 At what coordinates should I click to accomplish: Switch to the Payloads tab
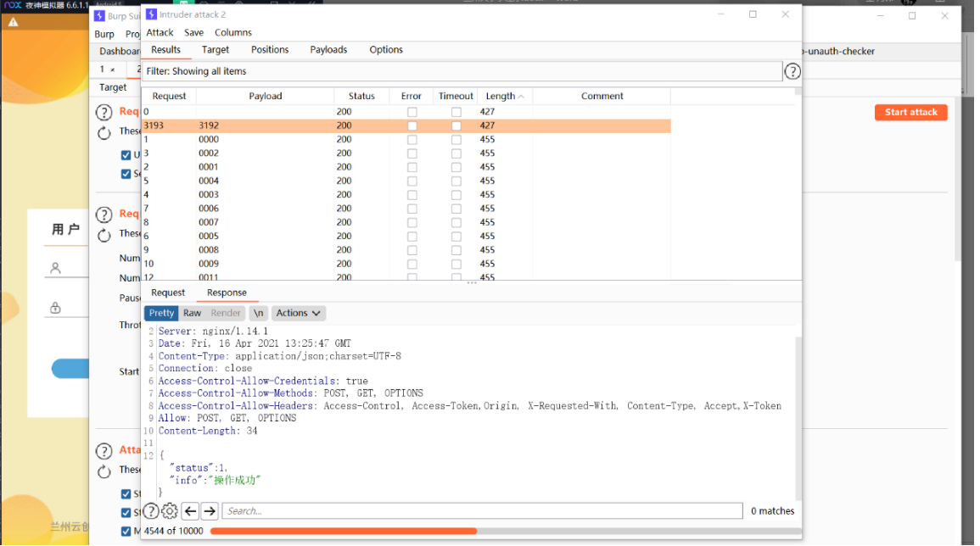pyautogui.click(x=328, y=50)
